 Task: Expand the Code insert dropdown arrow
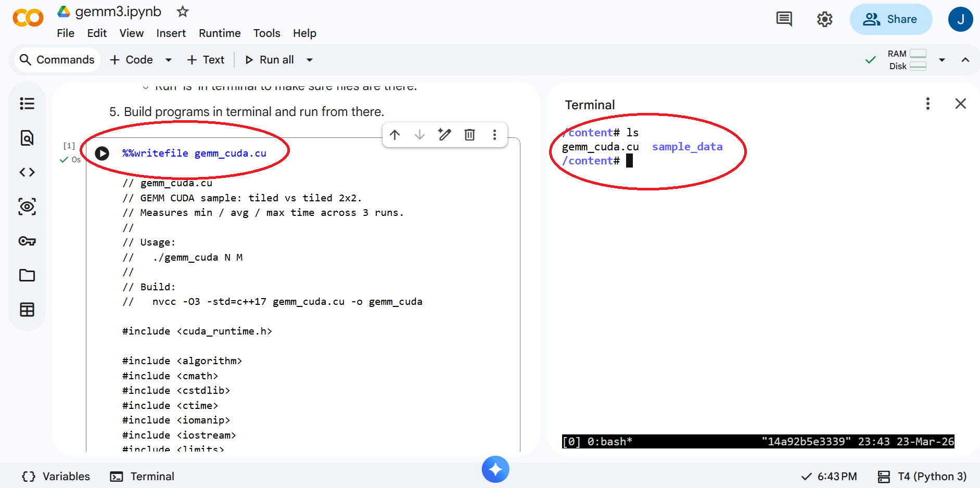[x=169, y=60]
